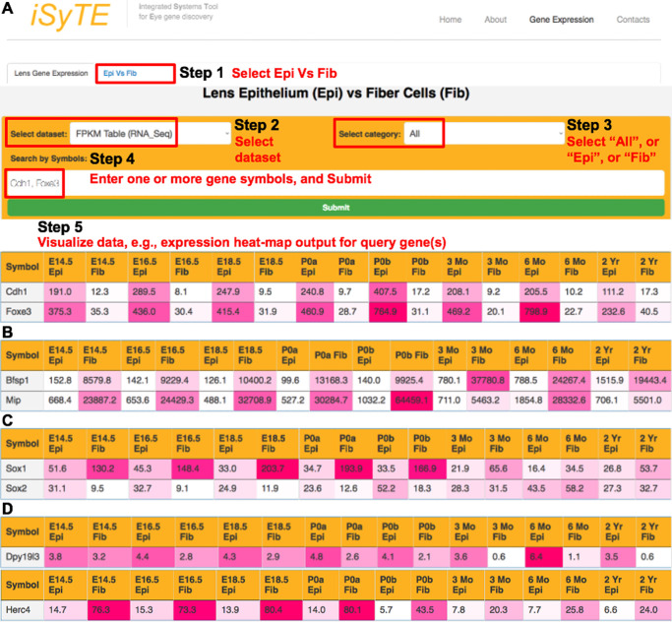Viewport: 672px width, 622px height.
Task: Switch to the Lens Gene Expression tab
Action: click(50, 73)
